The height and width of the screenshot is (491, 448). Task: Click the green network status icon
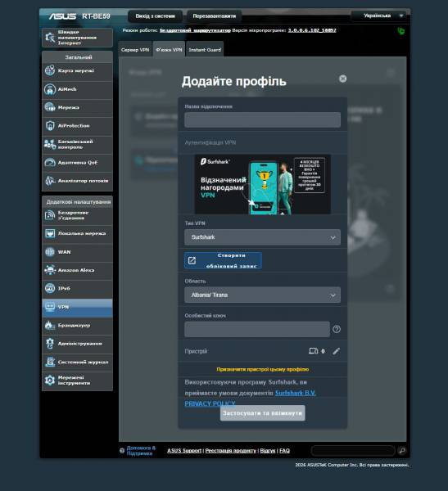(x=401, y=31)
